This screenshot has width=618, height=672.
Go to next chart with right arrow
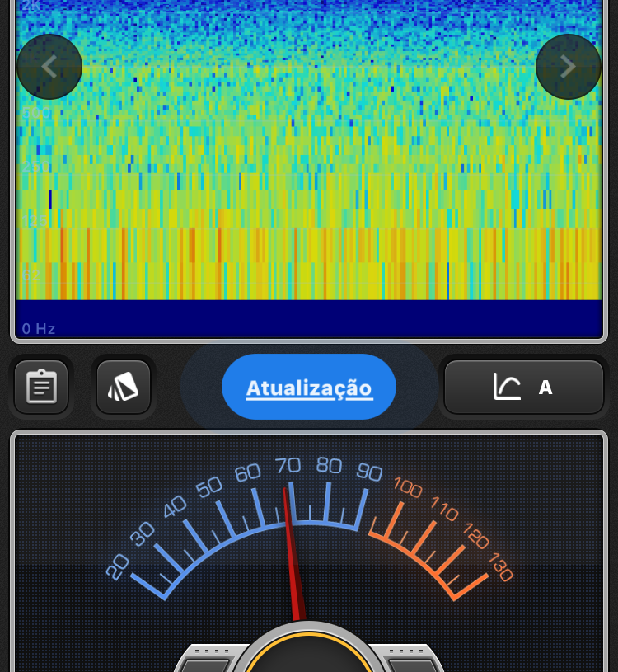point(568,67)
